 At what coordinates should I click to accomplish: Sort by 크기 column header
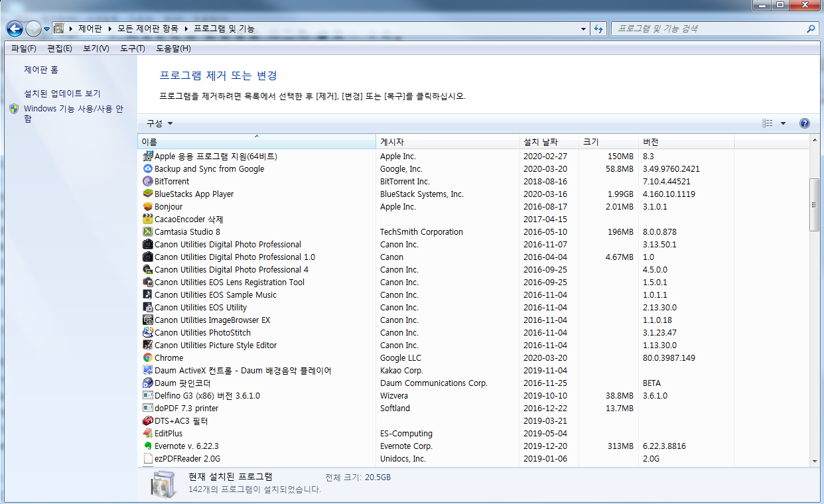[608, 143]
